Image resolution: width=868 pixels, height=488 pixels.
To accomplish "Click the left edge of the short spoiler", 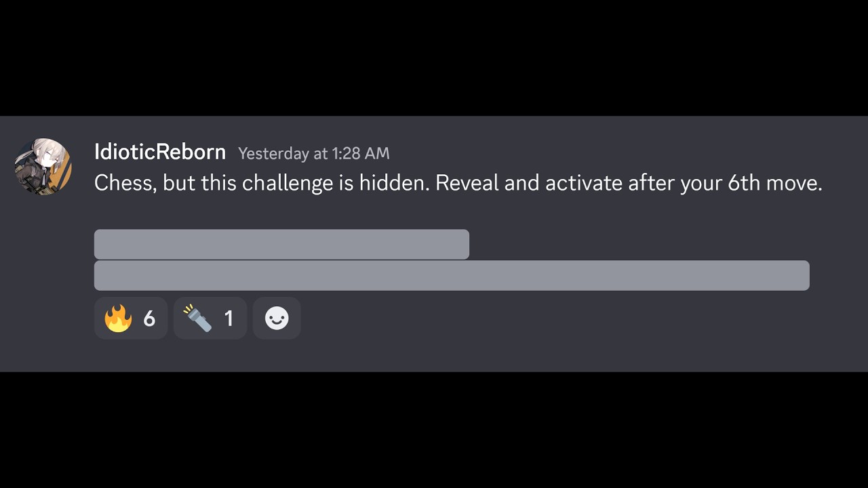I will 99,244.
